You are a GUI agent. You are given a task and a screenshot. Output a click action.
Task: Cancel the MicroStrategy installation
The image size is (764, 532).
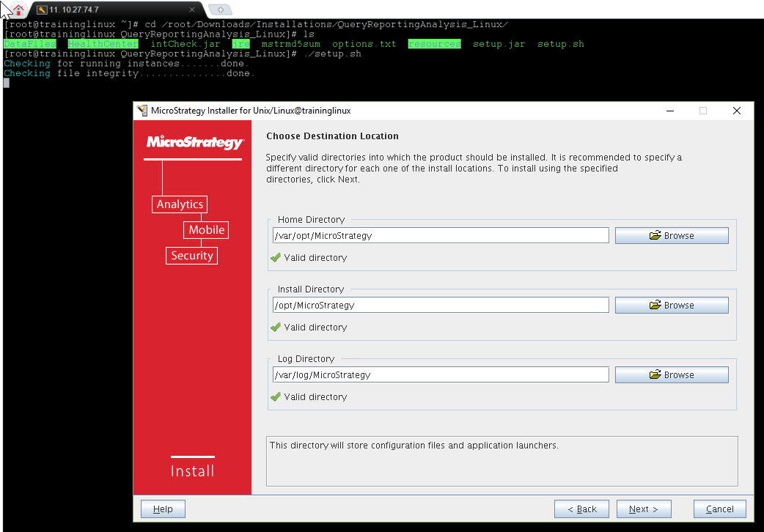pyautogui.click(x=719, y=509)
